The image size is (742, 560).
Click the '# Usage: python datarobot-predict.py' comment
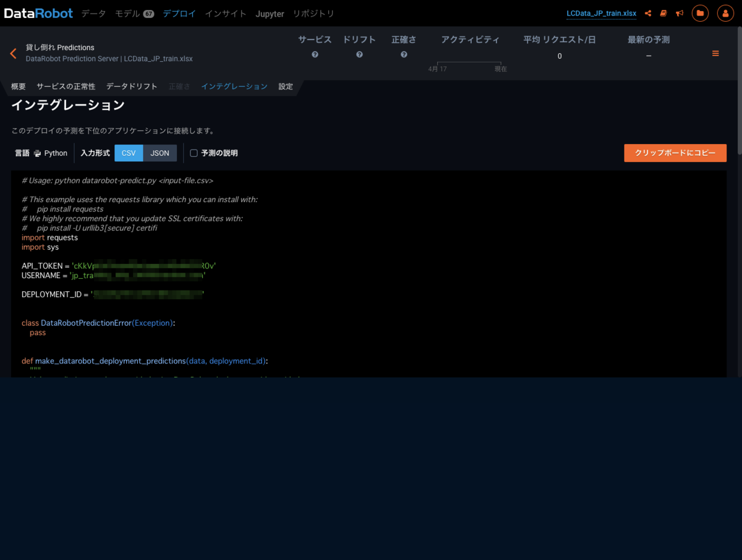117,180
